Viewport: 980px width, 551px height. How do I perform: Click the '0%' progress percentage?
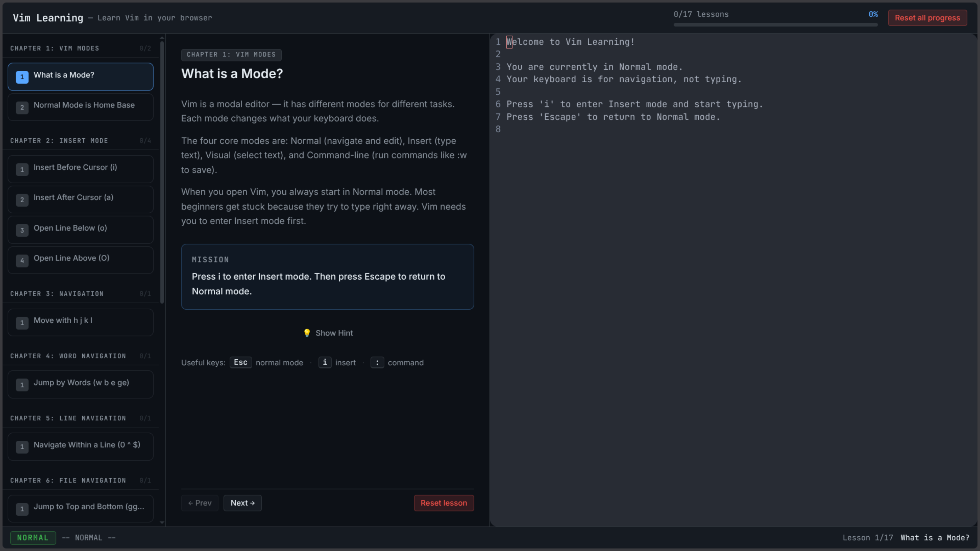click(873, 14)
